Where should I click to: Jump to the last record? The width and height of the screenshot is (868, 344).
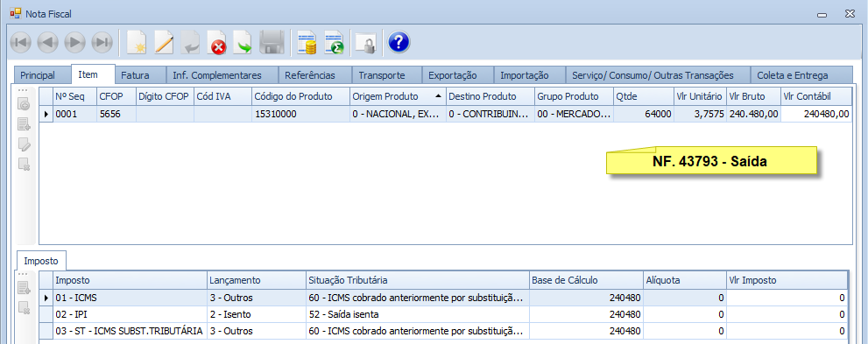(102, 42)
